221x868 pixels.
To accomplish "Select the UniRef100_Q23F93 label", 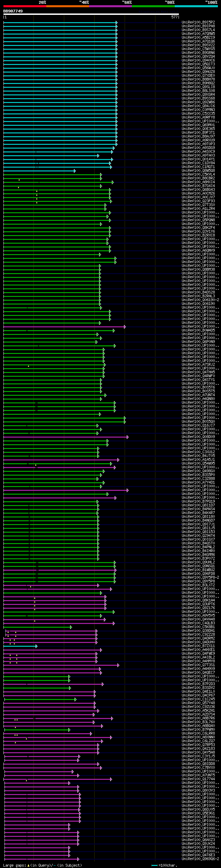I will 198,201.
